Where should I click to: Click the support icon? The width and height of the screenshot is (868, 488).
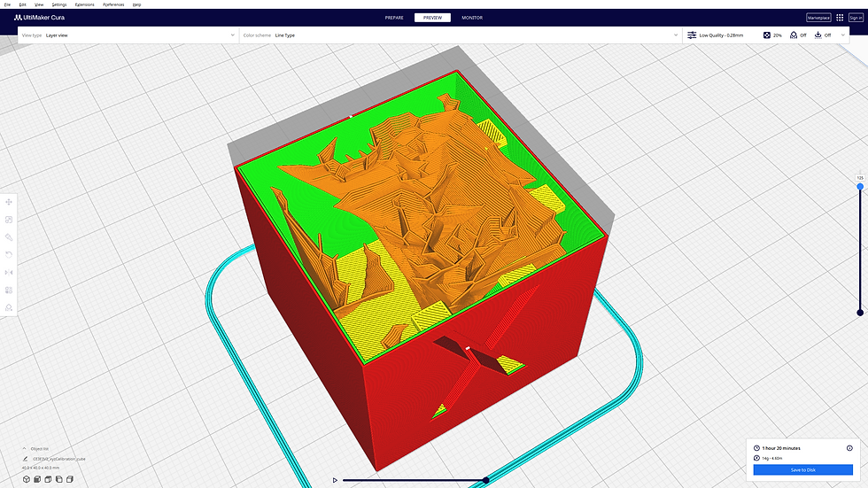[794, 35]
